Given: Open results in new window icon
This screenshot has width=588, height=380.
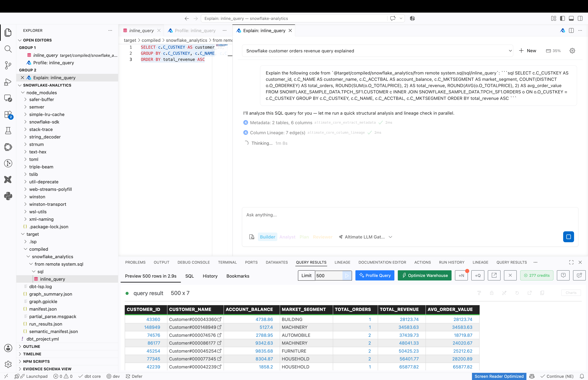Looking at the screenshot, I should [x=494, y=276].
